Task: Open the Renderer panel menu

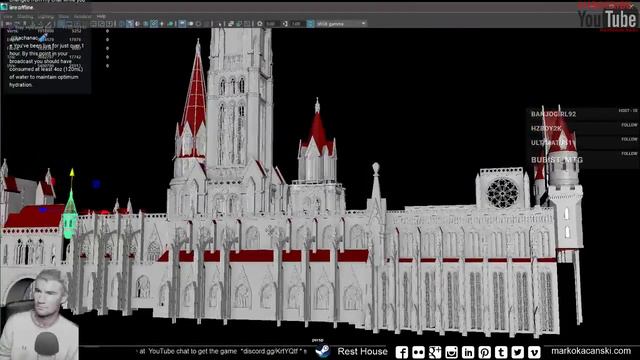Action: click(x=82, y=17)
